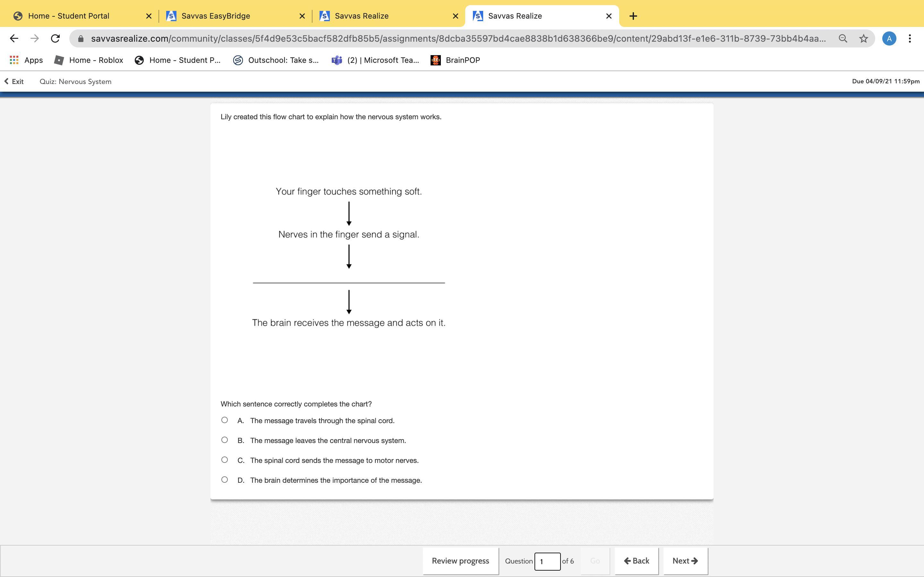Viewport: 924px width, 577px height.
Task: Open the zoom magnifier icon in address bar
Action: click(x=843, y=38)
